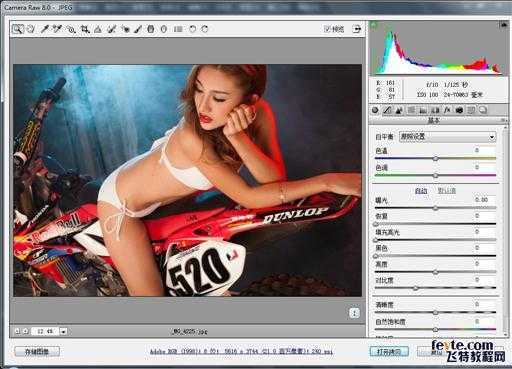Select the Straighten tool
The image size is (512, 369).
(98, 29)
